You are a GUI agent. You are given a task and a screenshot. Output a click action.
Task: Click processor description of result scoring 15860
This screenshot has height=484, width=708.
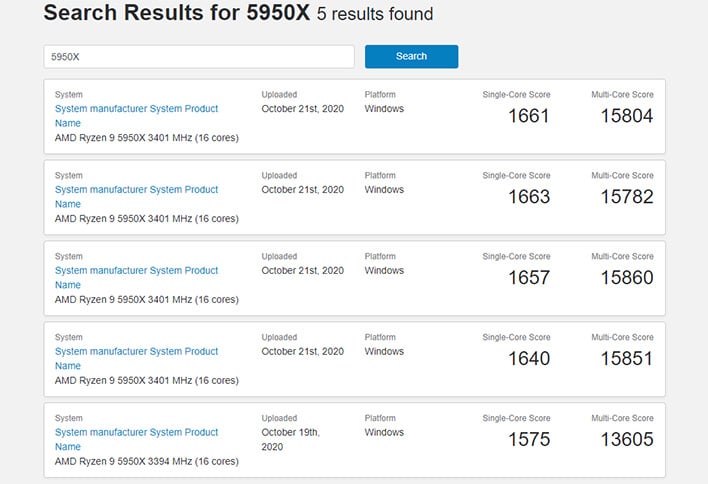pos(147,300)
